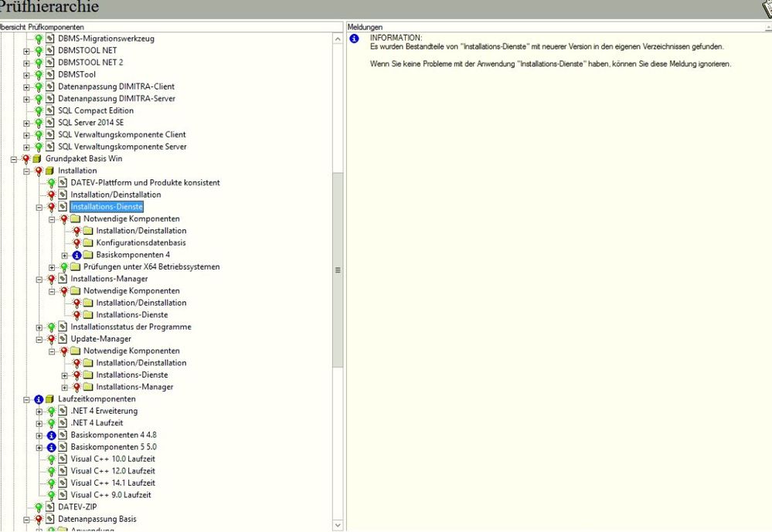Screen dimensions: 772x532
Task: Click the document icon next to DATEV-ZIP
Action: point(50,507)
